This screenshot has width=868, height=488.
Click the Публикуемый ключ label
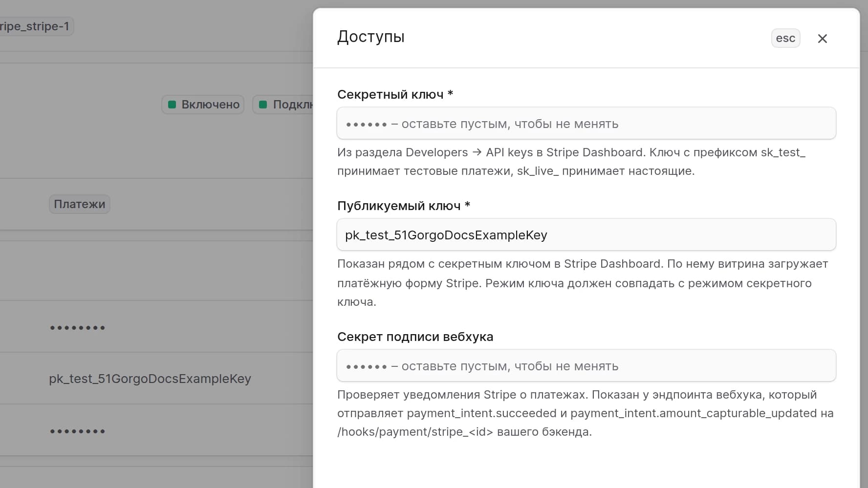404,206
